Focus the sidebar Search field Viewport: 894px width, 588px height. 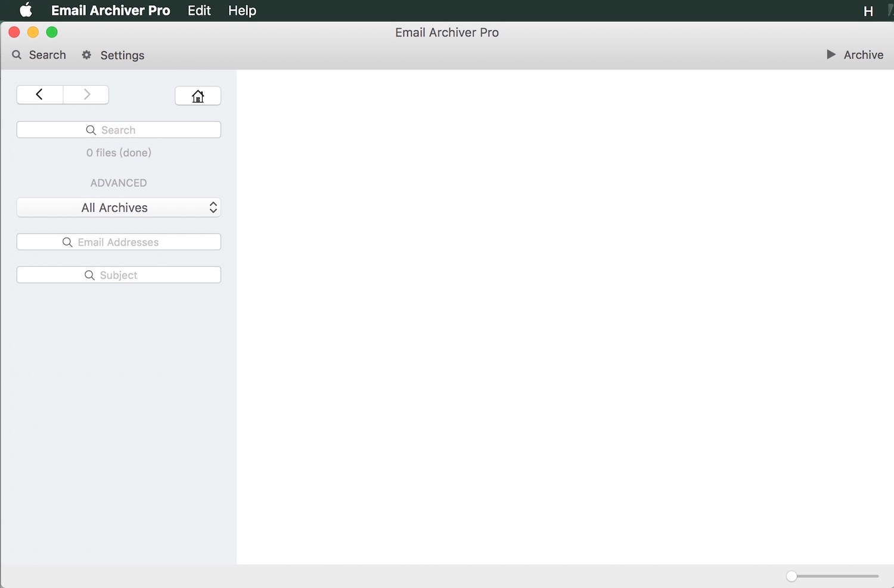(x=119, y=130)
